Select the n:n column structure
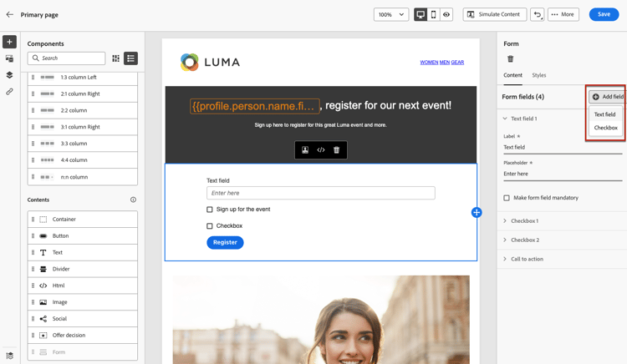 coord(83,177)
